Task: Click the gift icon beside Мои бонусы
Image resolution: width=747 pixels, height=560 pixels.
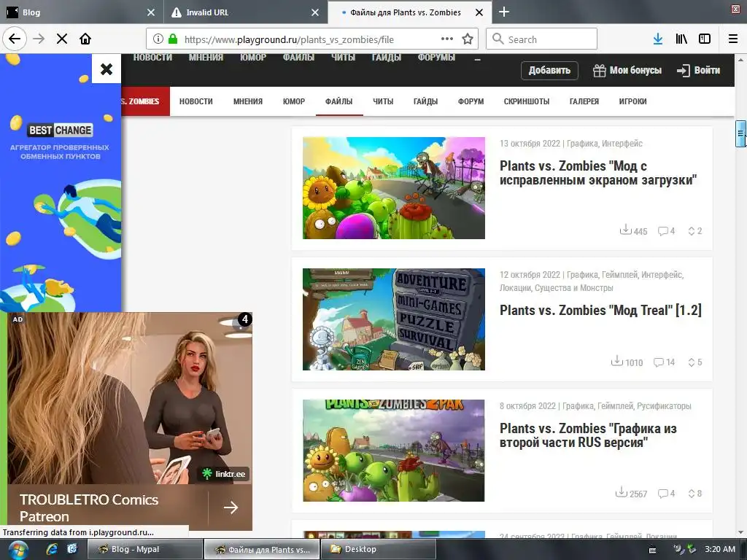Action: click(600, 71)
